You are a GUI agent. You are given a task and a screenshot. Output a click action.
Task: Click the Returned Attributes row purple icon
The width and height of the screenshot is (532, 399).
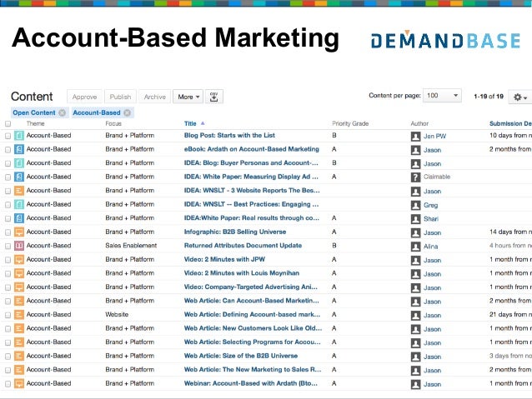point(19,246)
